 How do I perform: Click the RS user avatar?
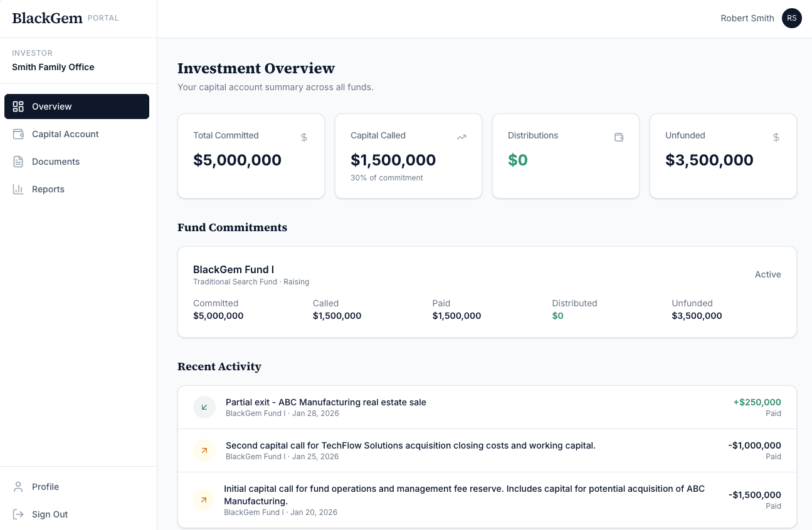(792, 18)
